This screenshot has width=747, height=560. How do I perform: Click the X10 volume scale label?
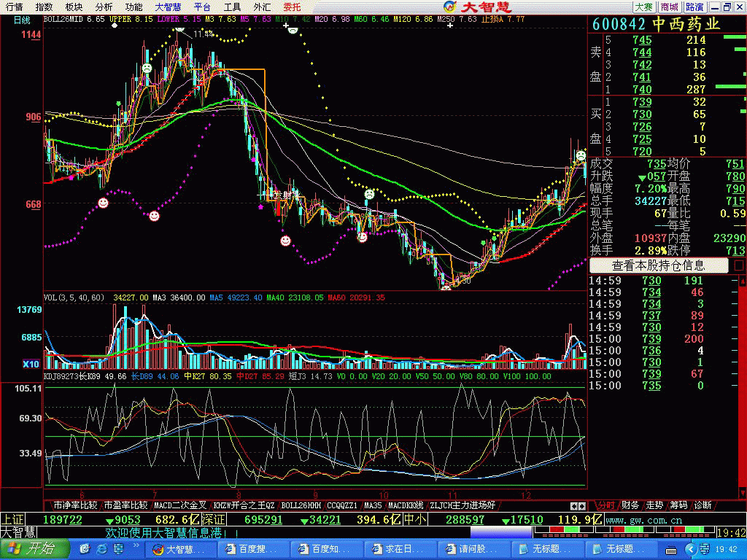[31, 365]
